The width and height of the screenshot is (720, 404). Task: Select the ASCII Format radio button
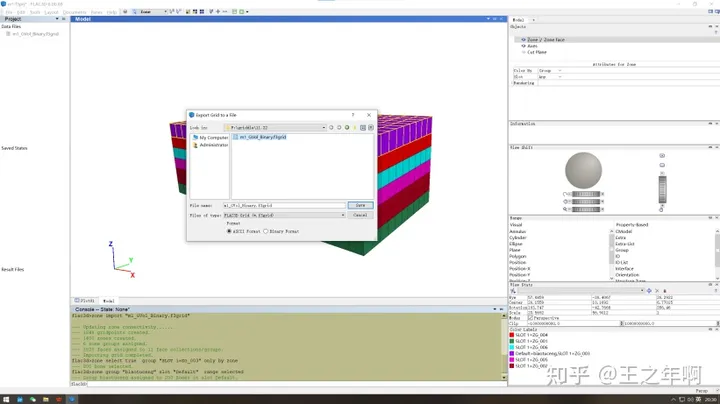click(x=229, y=231)
